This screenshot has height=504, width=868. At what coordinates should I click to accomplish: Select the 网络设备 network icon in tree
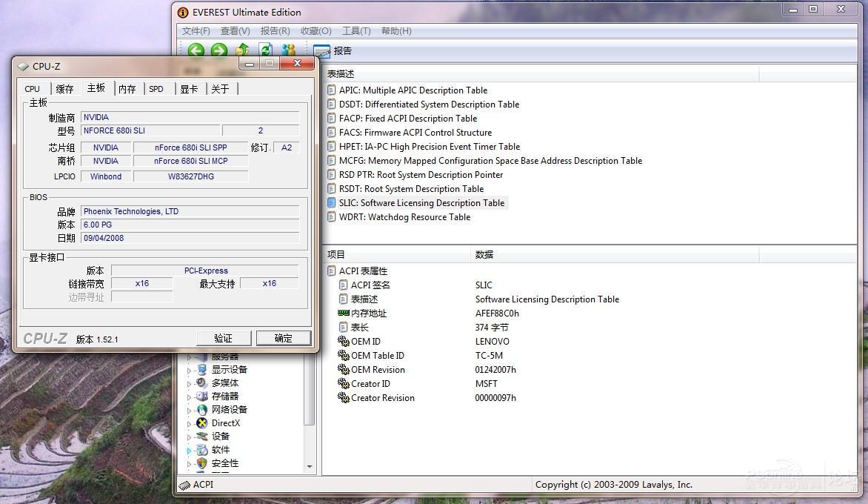coord(202,409)
